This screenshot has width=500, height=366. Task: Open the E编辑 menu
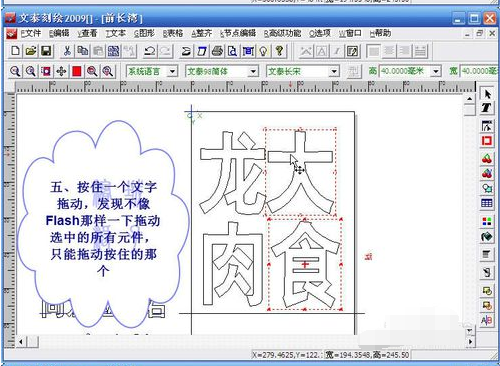59,33
